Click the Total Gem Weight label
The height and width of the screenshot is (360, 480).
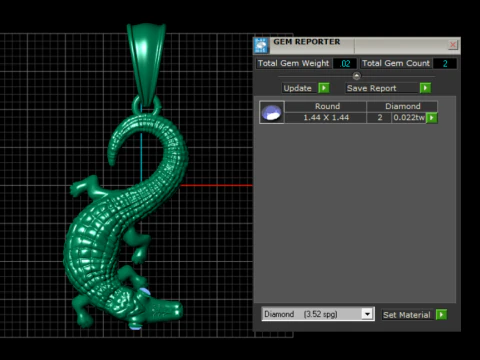pos(293,63)
